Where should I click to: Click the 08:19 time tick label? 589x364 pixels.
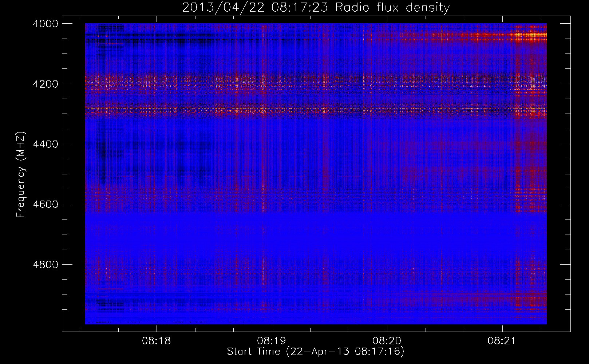[x=272, y=341]
